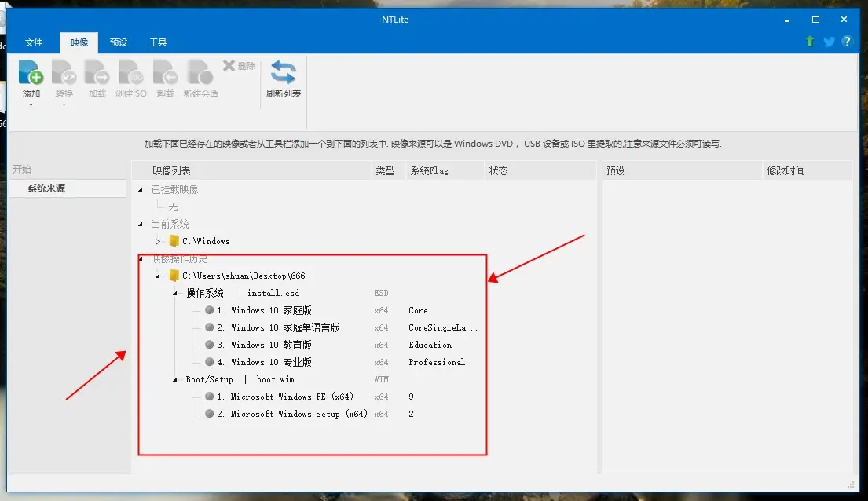Click the 新建会话 toolbar icon
The image size is (868, 501).
[x=200, y=72]
